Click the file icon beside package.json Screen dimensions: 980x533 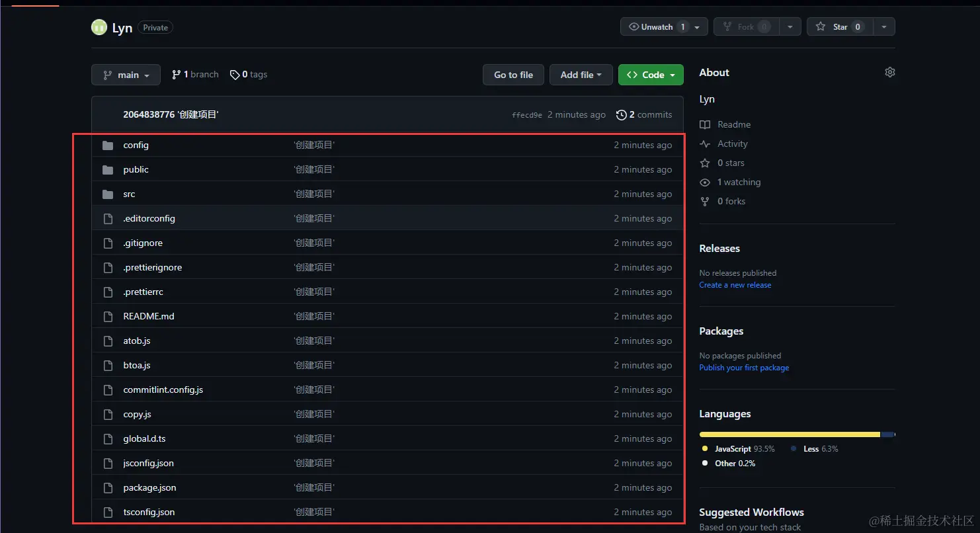pyautogui.click(x=108, y=488)
